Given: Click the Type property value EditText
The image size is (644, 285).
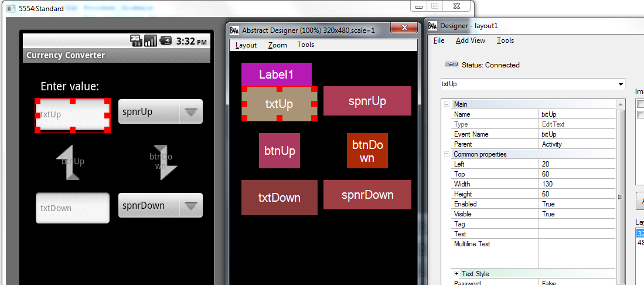Looking at the screenshot, I should tap(577, 124).
